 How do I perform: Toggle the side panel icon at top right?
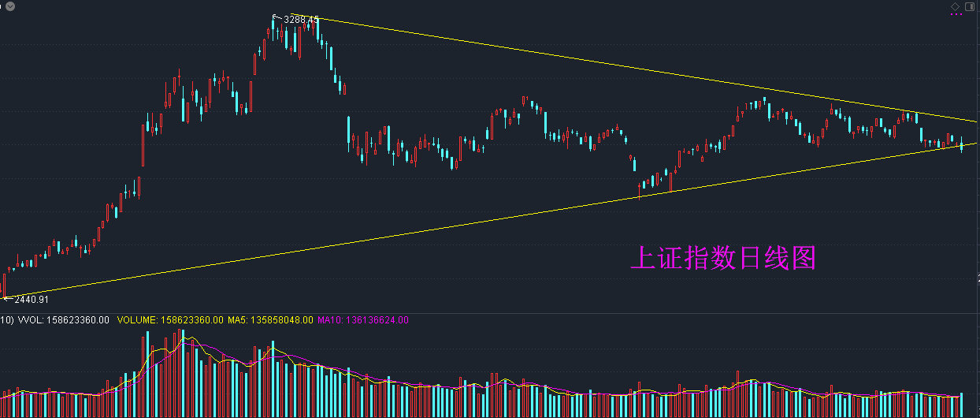coord(970,6)
